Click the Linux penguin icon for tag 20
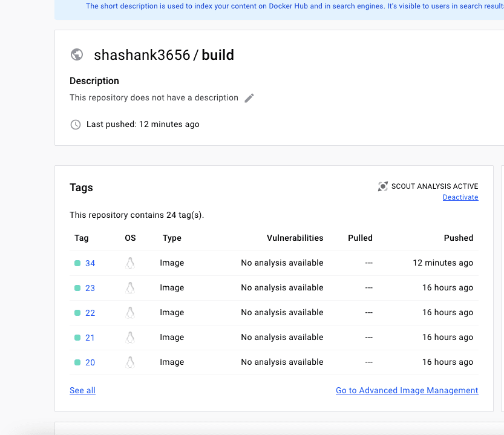This screenshot has width=504, height=435. pyautogui.click(x=130, y=362)
